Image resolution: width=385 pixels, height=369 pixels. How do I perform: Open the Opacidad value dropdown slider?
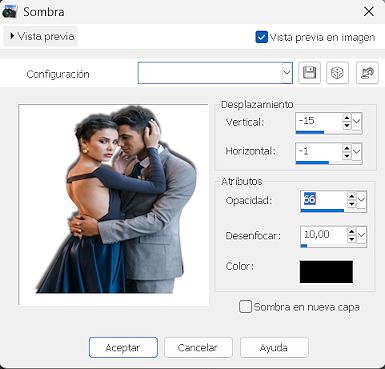[x=361, y=200]
